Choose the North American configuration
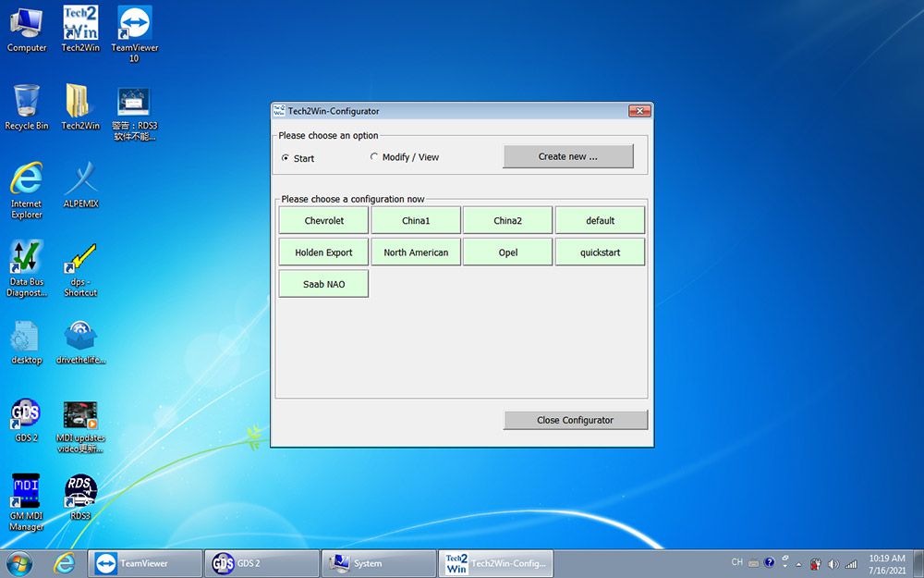 [x=416, y=252]
